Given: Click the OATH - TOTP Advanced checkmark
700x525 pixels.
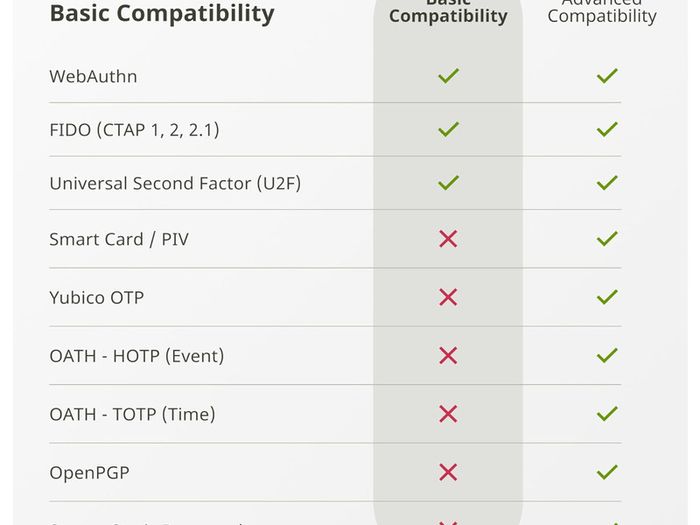Looking at the screenshot, I should point(607,414).
